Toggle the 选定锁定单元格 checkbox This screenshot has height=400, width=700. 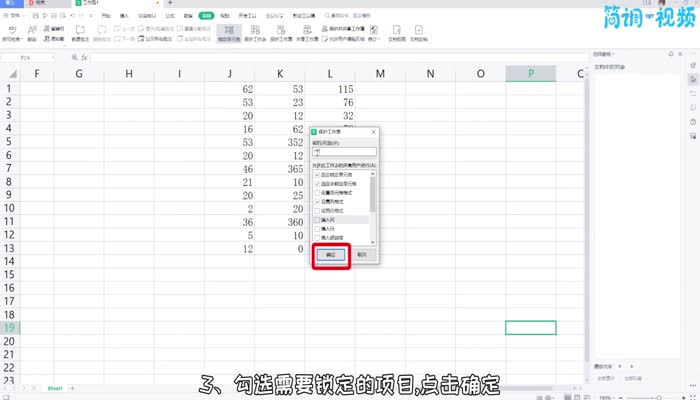pos(318,174)
